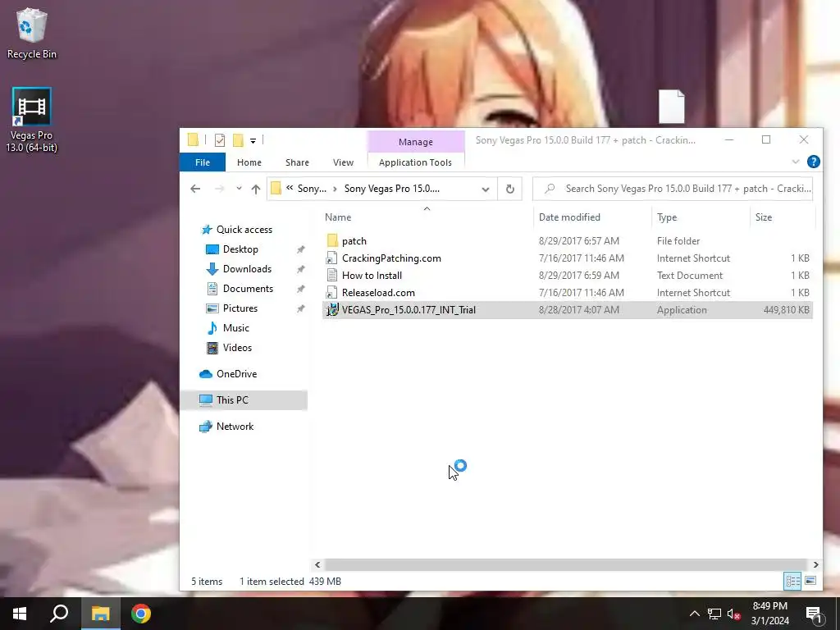Click the horizontal scrollbar right arrow
Image resolution: width=840 pixels, height=630 pixels.
pos(815,564)
